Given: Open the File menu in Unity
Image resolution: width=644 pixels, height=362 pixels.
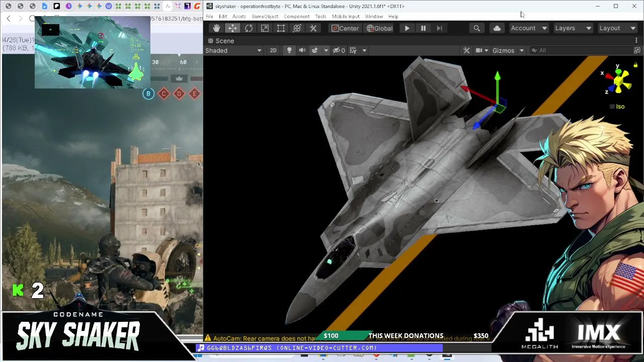Looking at the screenshot, I should tap(209, 17).
